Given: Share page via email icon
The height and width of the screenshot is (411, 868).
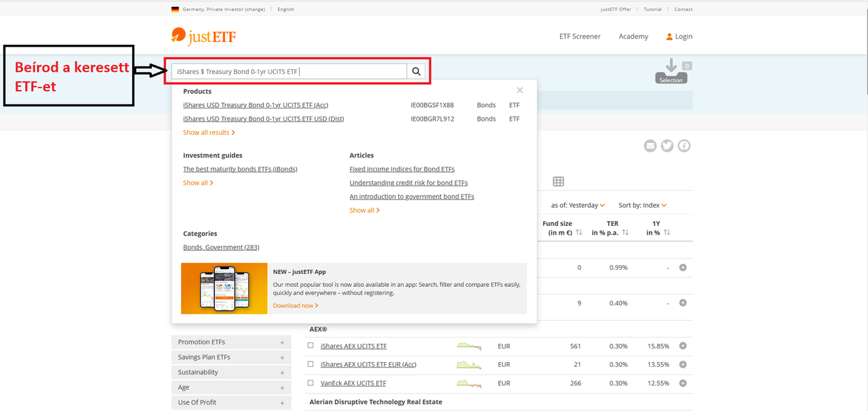Looking at the screenshot, I should click(x=650, y=146).
